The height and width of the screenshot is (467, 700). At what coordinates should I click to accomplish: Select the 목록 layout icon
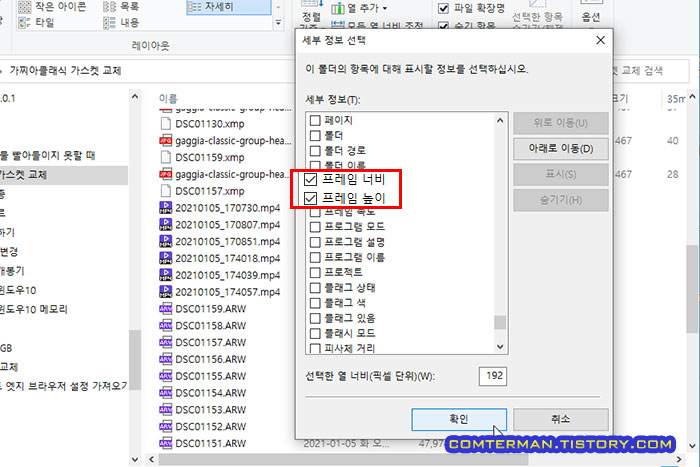point(109,7)
